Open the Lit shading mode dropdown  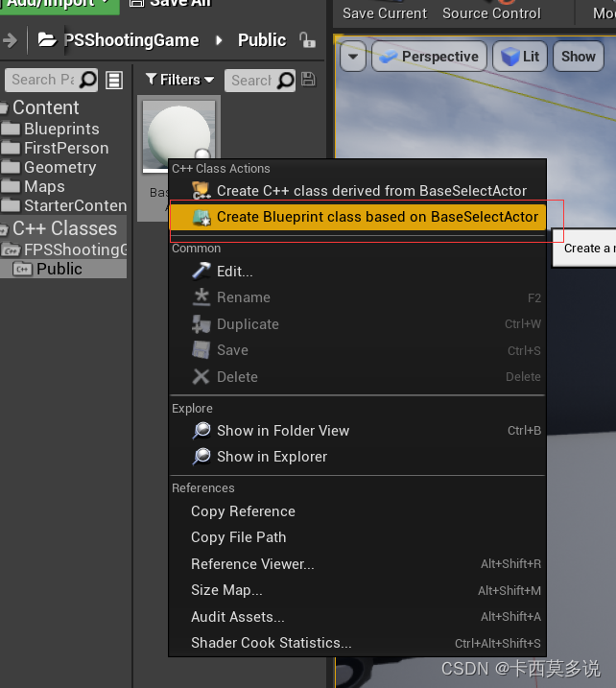coord(520,57)
